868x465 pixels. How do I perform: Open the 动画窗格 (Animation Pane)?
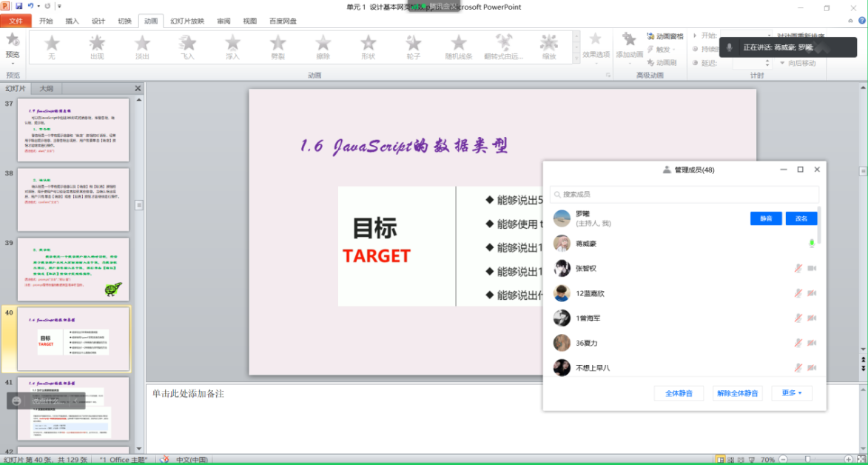(664, 36)
